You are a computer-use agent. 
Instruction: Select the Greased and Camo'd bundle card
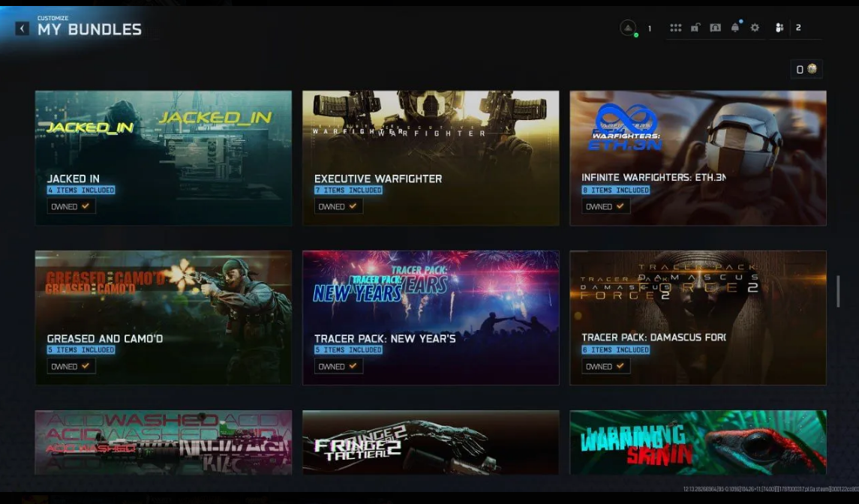point(164,318)
